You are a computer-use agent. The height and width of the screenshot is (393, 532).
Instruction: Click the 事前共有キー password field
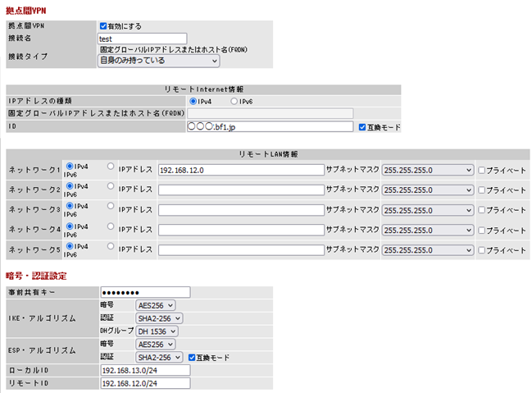145,292
